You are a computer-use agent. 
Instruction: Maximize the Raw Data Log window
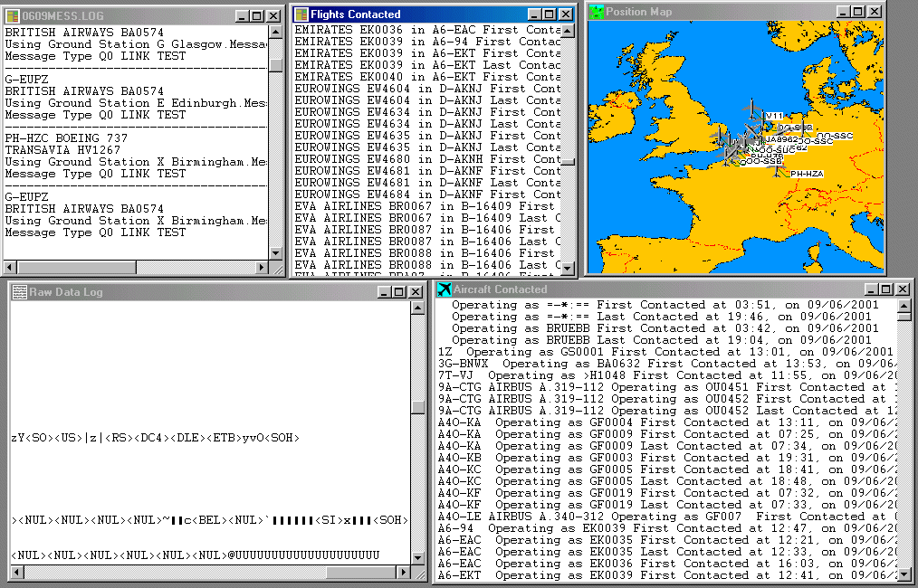click(x=398, y=292)
